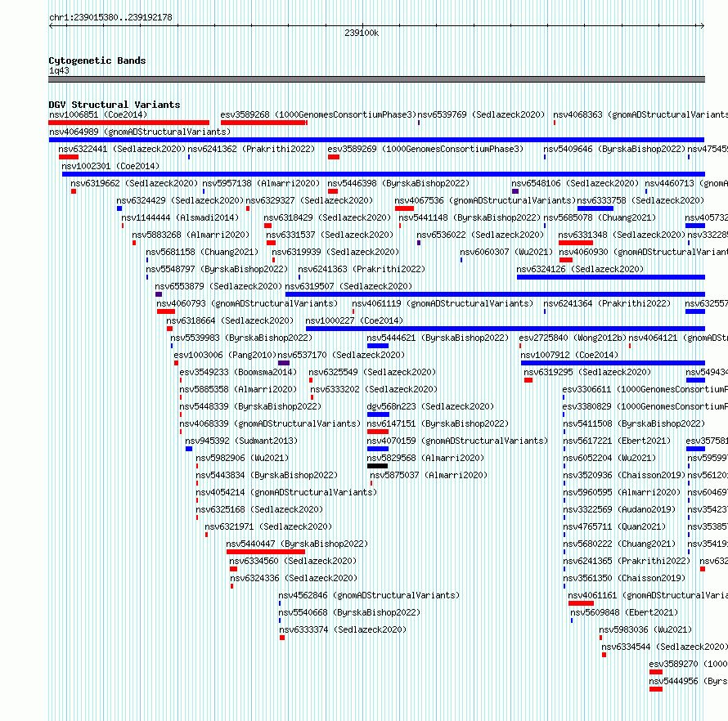728x721 pixels.
Task: Click the purple marker under nsv6548106
Action: [515, 191]
